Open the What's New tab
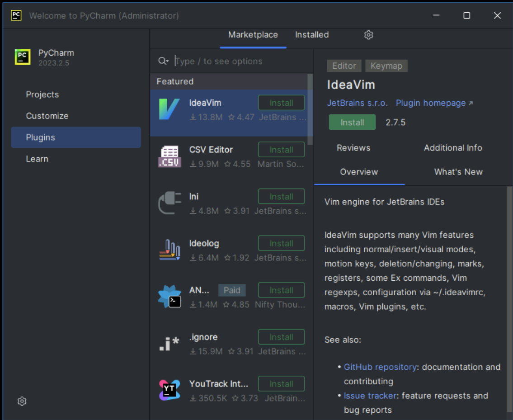Viewport: 513px width, 420px height. click(x=458, y=172)
